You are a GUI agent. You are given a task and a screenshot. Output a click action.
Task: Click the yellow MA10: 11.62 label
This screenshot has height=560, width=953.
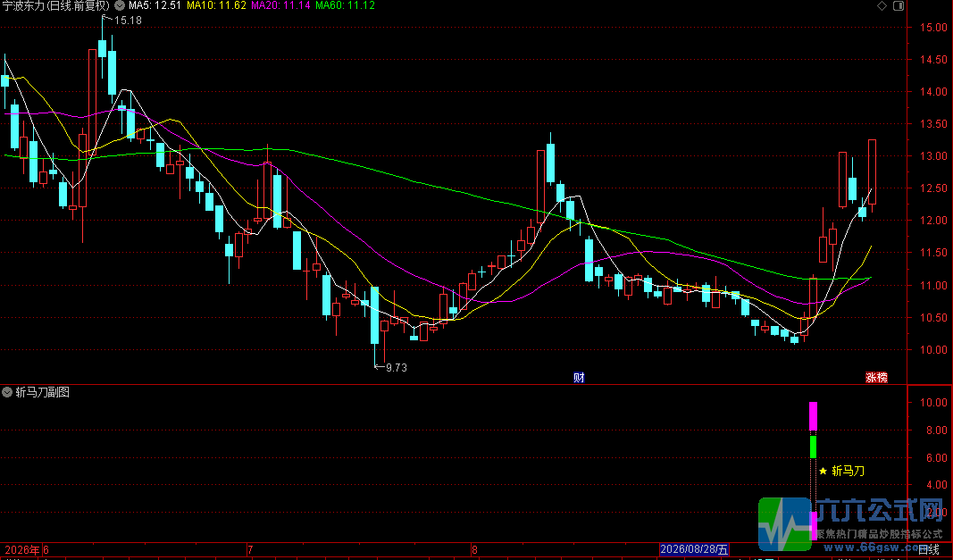coord(216,6)
